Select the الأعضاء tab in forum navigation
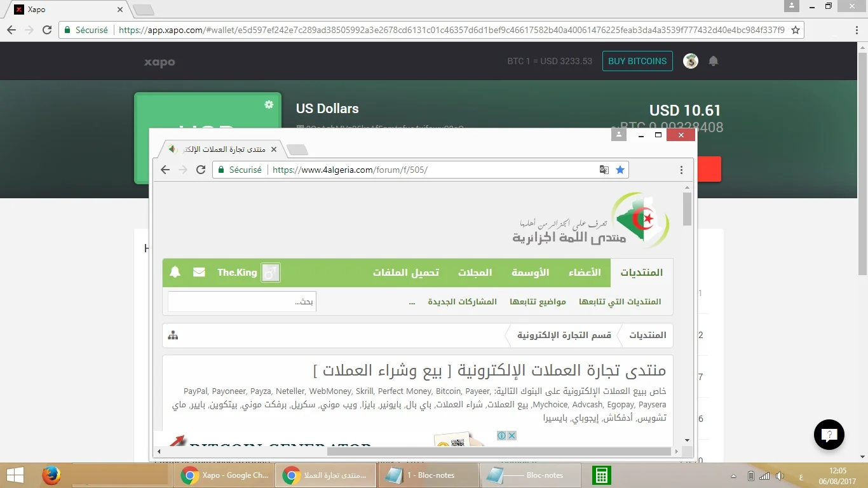This screenshot has width=868, height=488. coord(584,273)
